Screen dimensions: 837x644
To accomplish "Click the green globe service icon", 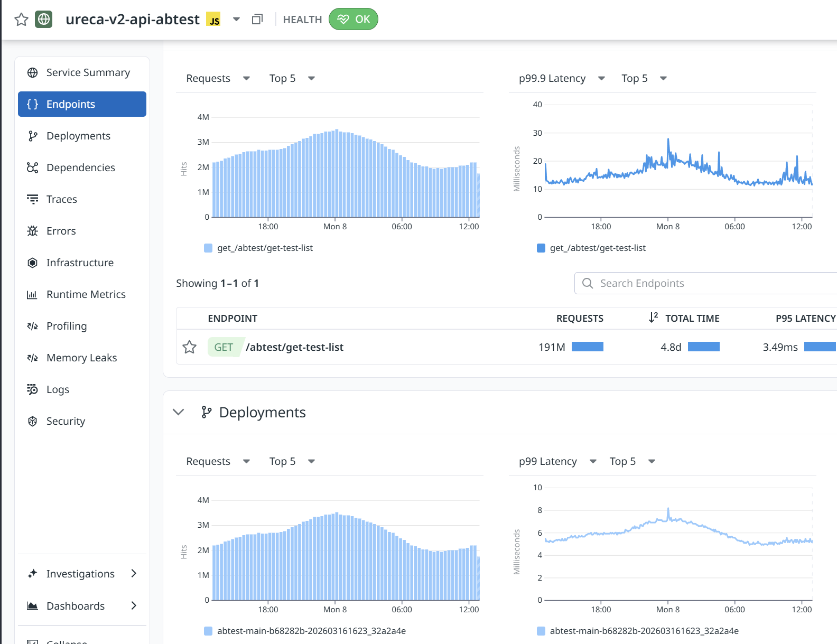I will pos(44,20).
